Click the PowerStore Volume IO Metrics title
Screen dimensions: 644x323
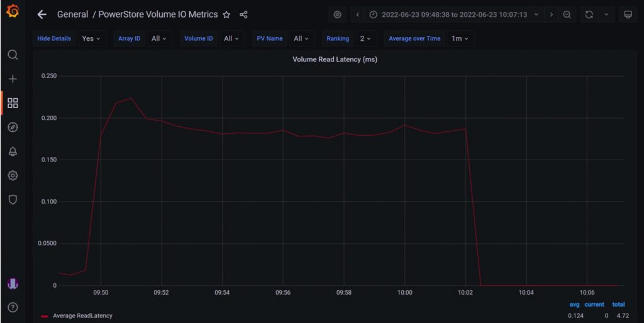coord(158,14)
